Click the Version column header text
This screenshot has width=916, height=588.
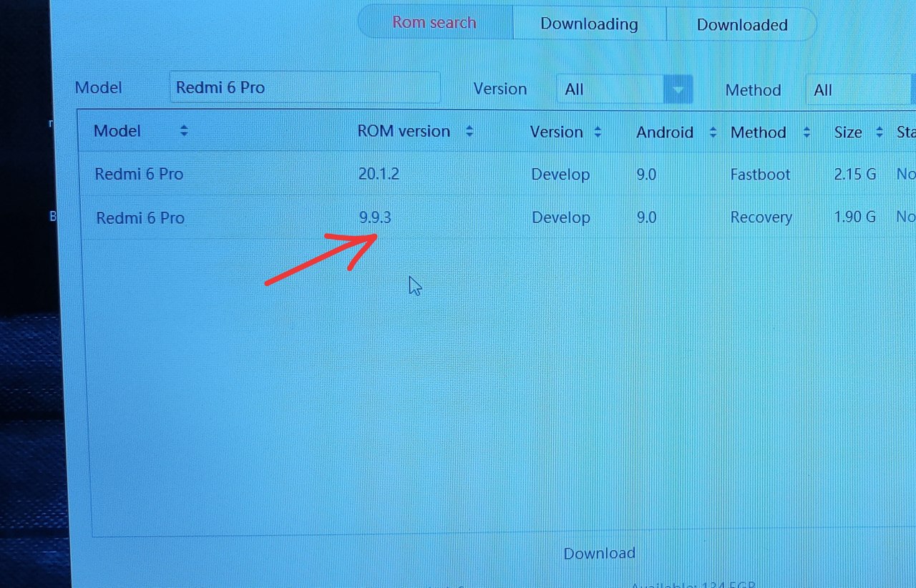[557, 132]
